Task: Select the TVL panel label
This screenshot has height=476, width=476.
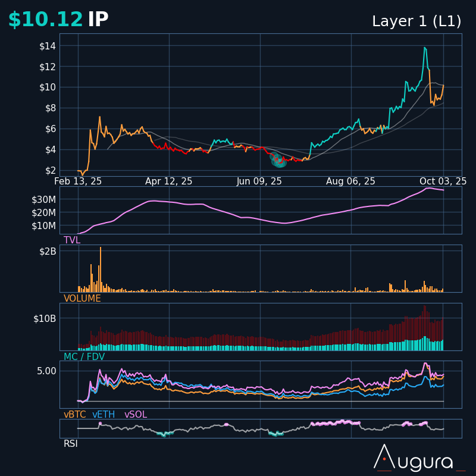Action: [x=72, y=240]
